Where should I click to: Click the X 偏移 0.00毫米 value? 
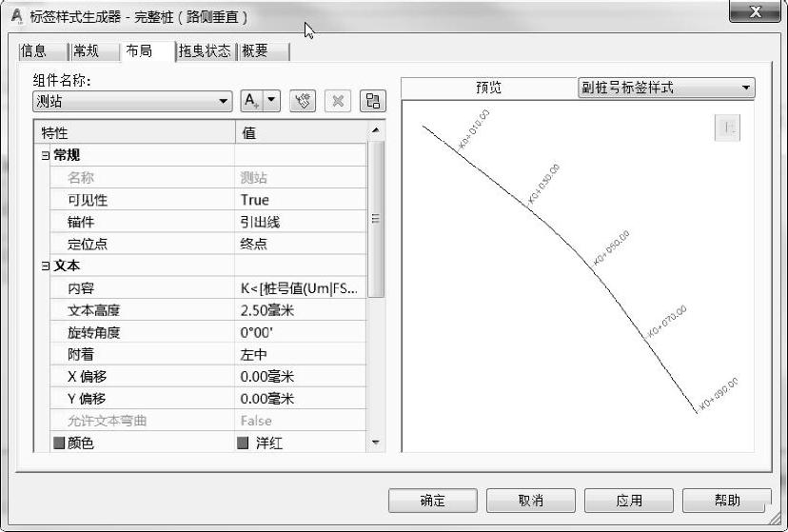point(301,376)
